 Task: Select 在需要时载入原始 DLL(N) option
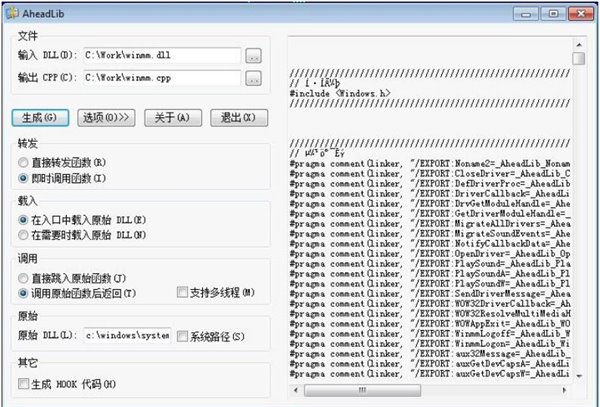coord(23,234)
